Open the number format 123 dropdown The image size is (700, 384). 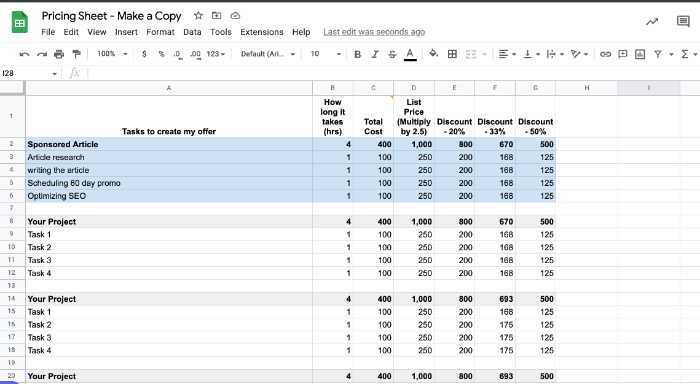[x=216, y=54]
